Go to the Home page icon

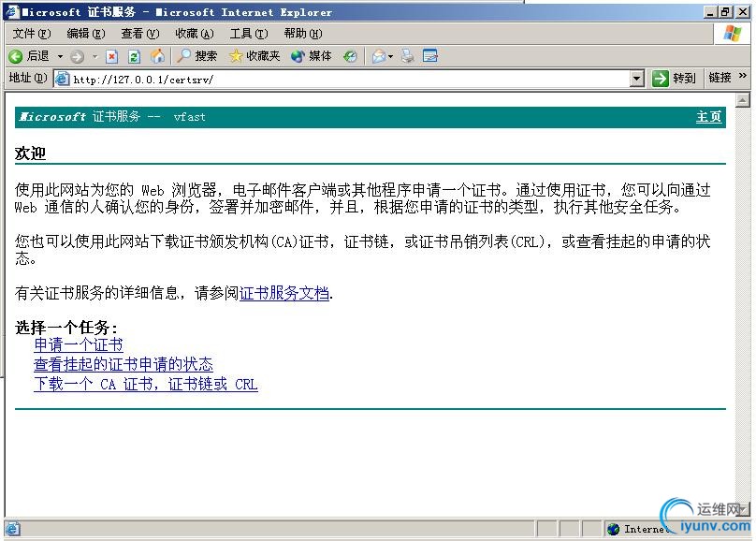(x=157, y=56)
